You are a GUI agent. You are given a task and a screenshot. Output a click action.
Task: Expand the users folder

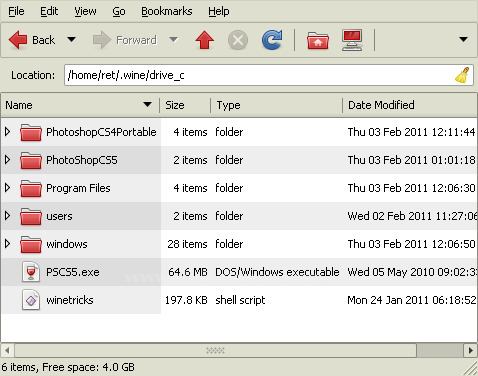click(x=7, y=216)
